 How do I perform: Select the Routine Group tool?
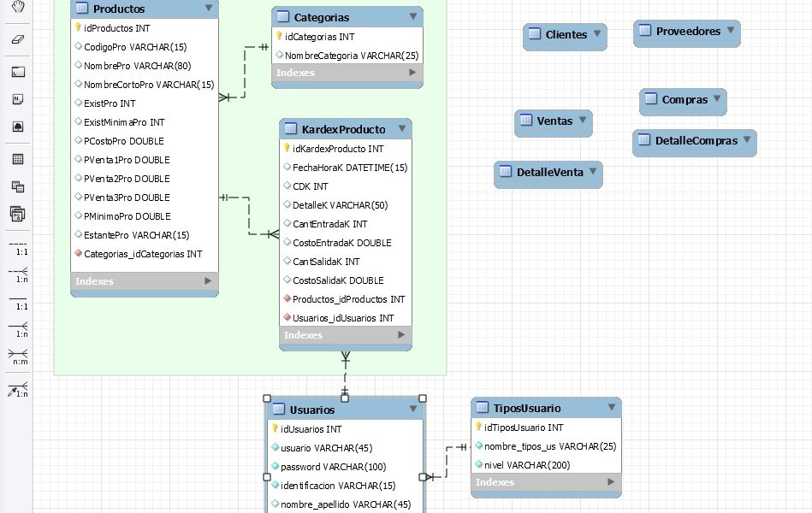(x=18, y=213)
